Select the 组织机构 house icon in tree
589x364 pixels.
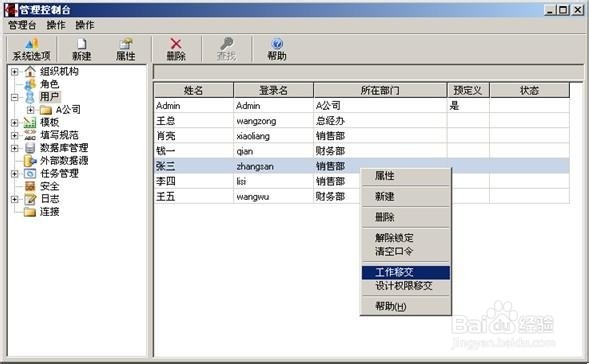pyautogui.click(x=30, y=71)
